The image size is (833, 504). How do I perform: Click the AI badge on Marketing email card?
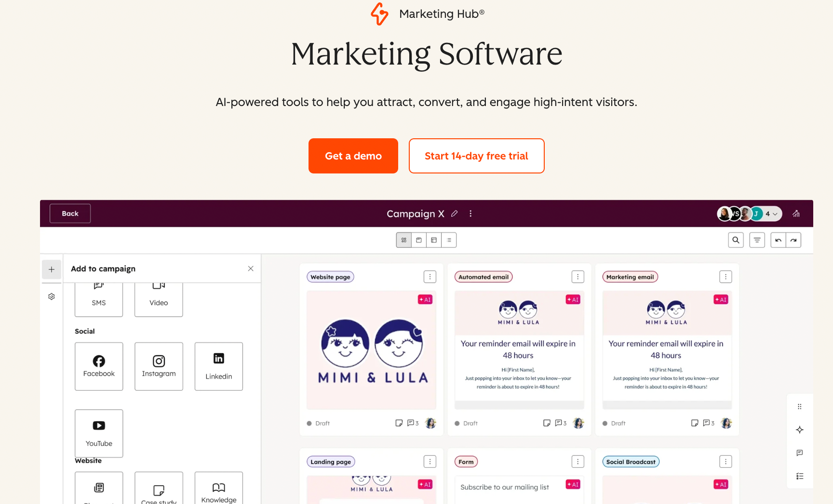click(721, 300)
